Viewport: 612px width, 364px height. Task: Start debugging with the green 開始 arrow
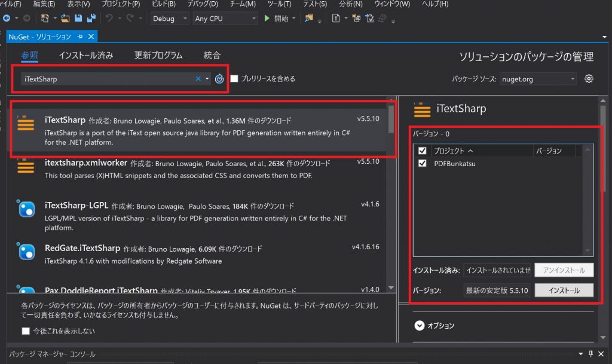pyautogui.click(x=267, y=18)
